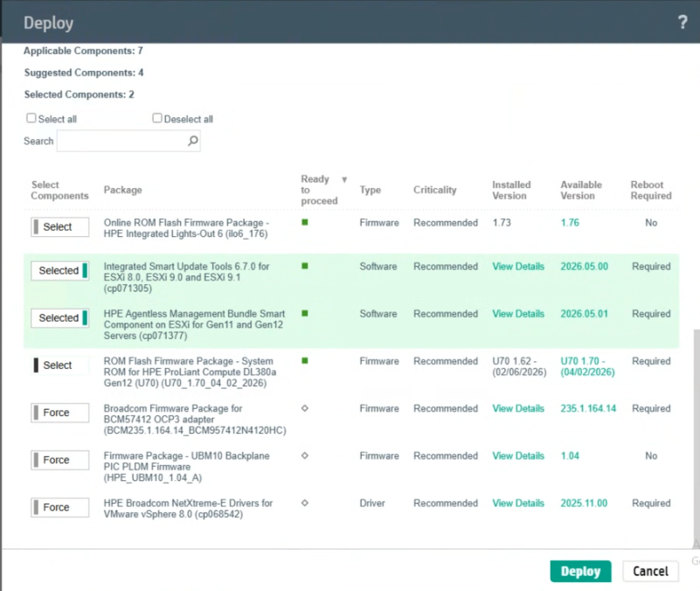The height and width of the screenshot is (591, 700).
Task: Click the green Deploy button
Action: click(x=580, y=572)
